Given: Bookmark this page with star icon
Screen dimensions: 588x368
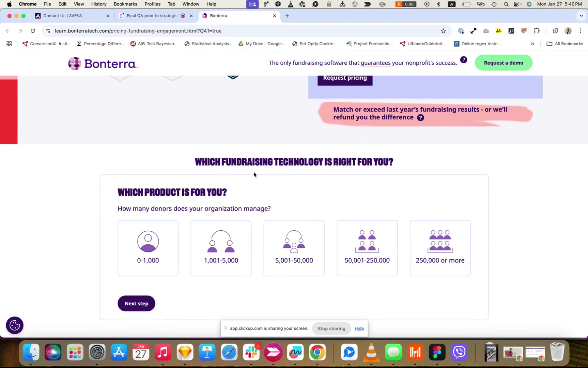Looking at the screenshot, I should [443, 31].
